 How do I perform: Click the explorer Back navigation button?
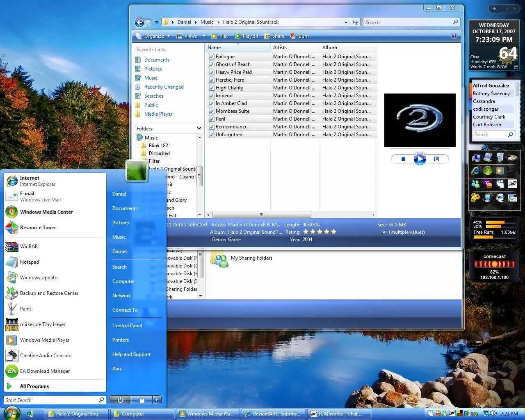pos(139,23)
